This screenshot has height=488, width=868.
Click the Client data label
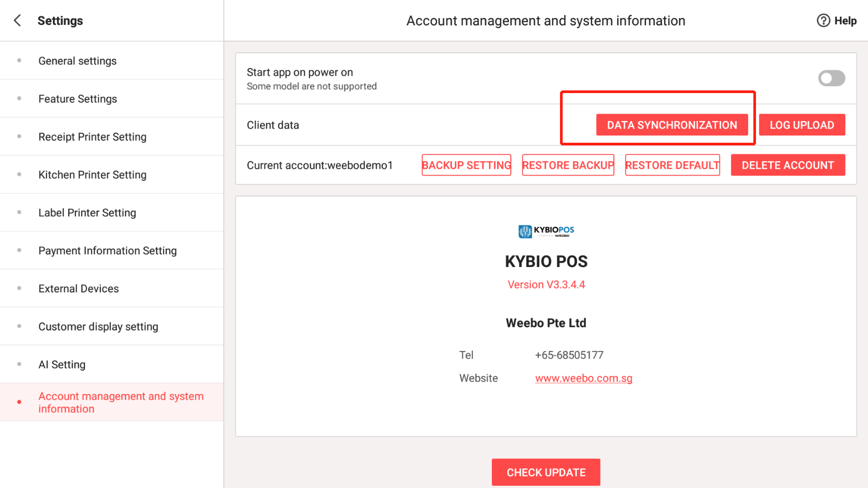[x=273, y=125]
